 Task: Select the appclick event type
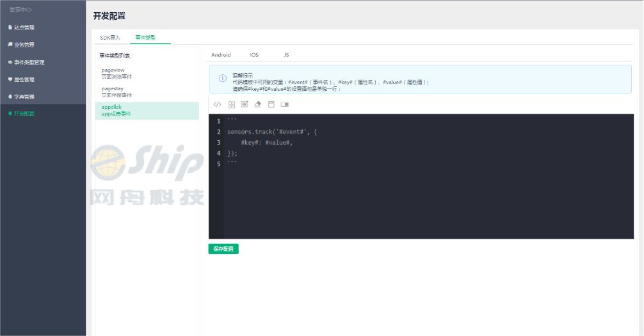tap(147, 111)
